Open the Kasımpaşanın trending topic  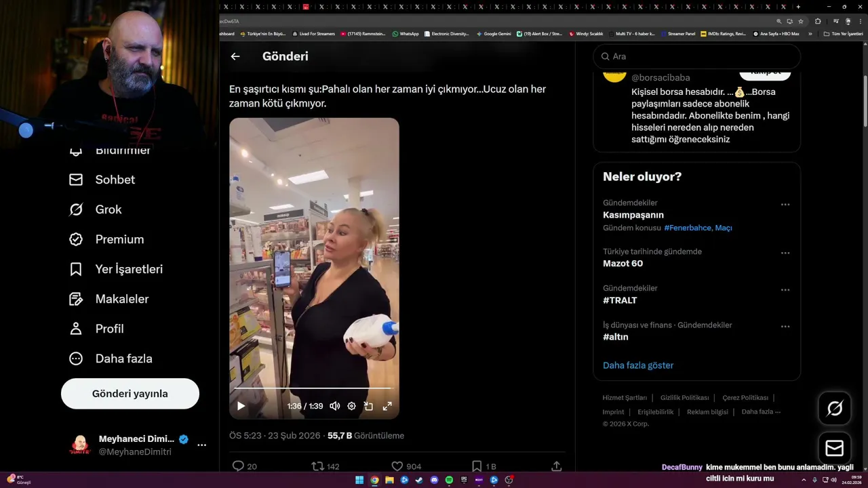tap(633, 215)
